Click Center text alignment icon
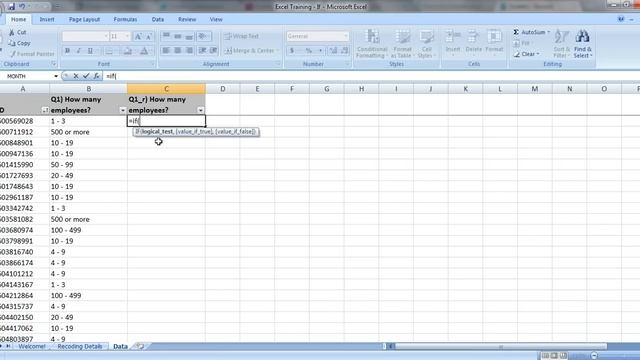The height and width of the screenshot is (360, 640). click(x=177, y=51)
